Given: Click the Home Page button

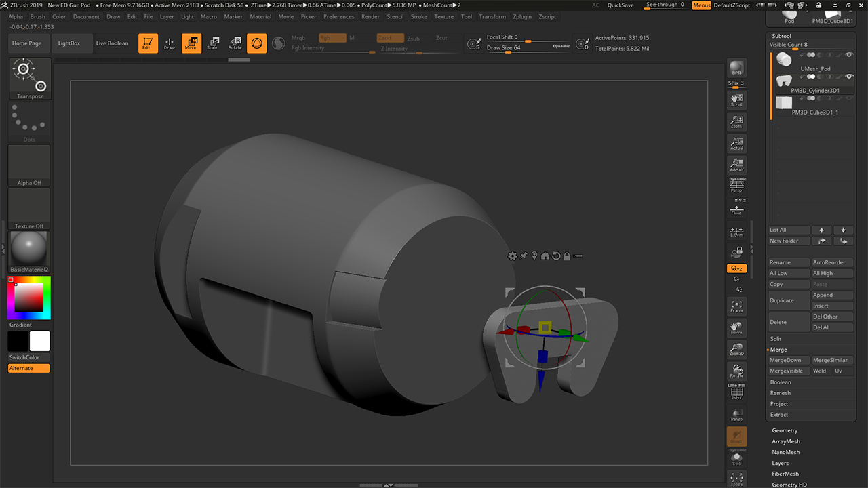Looking at the screenshot, I should tap(27, 43).
